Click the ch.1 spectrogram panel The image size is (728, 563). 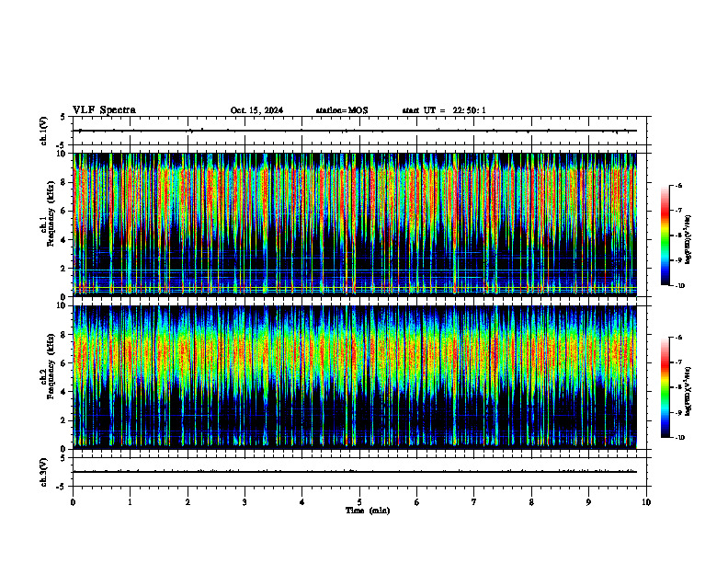coord(355,224)
